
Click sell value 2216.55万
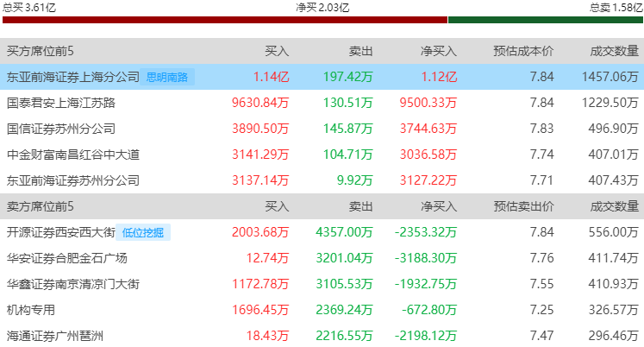[344, 336]
